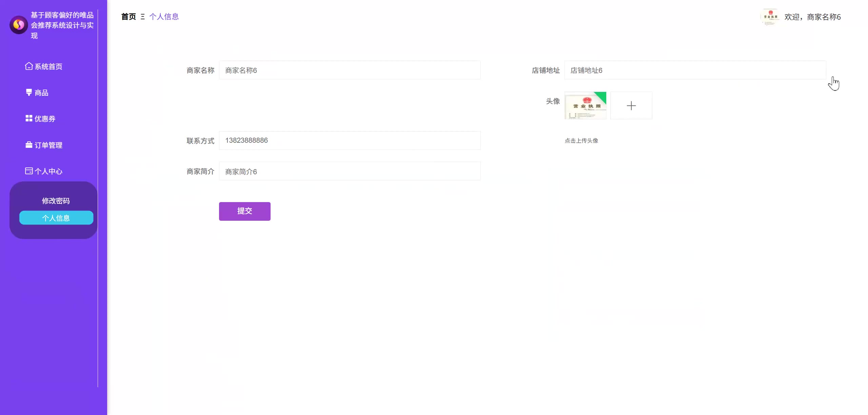Go to 首页 in breadcrumb

pyautogui.click(x=129, y=17)
